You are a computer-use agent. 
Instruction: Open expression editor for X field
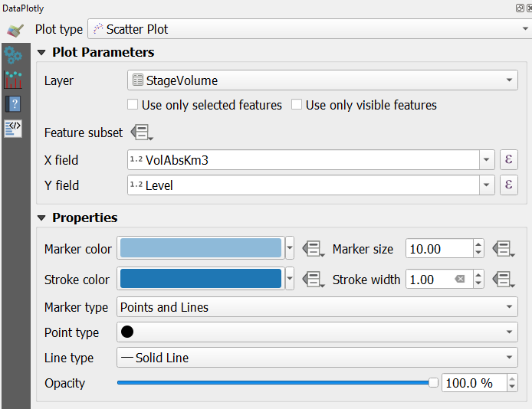(508, 160)
